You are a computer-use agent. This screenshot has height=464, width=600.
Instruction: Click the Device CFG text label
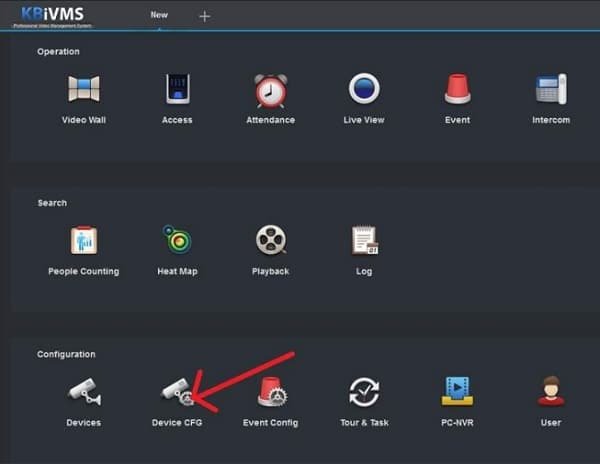click(x=177, y=423)
